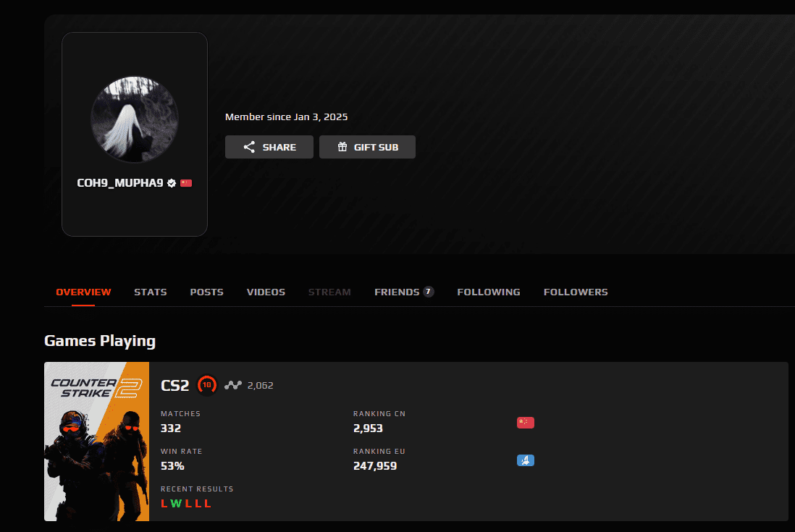Click the CS2 game title
Screen dimensions: 795x532
(x=174, y=386)
